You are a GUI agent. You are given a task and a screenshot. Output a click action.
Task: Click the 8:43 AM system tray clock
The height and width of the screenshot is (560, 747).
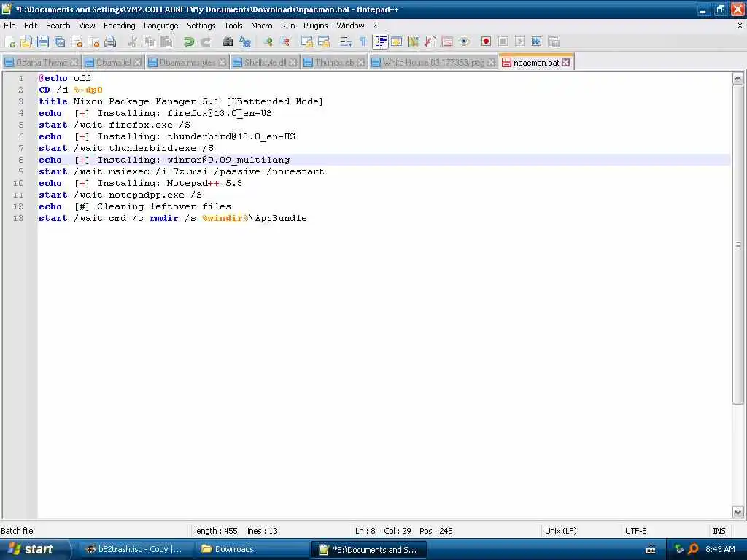tap(720, 549)
